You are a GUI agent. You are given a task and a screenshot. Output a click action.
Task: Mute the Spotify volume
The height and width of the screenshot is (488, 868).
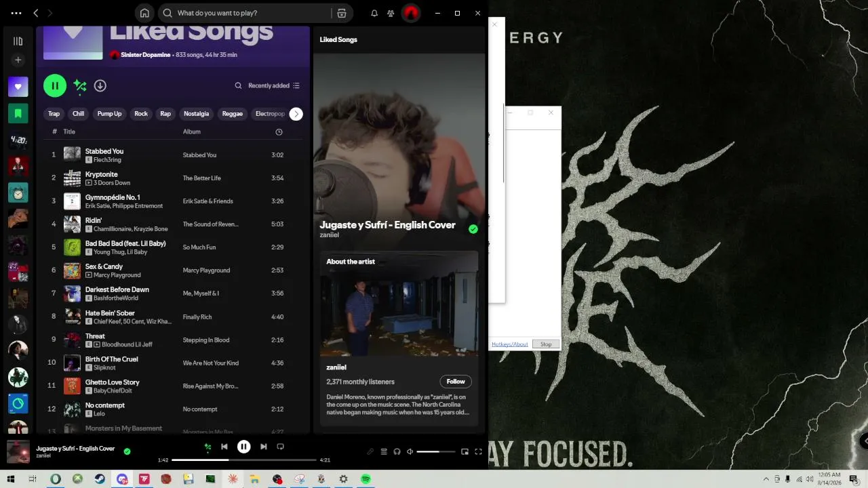click(x=410, y=451)
